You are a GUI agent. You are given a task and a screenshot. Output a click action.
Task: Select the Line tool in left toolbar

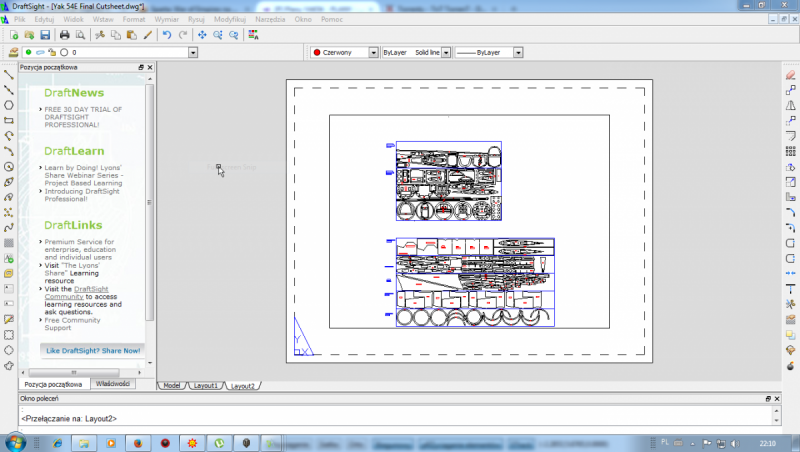click(8, 73)
